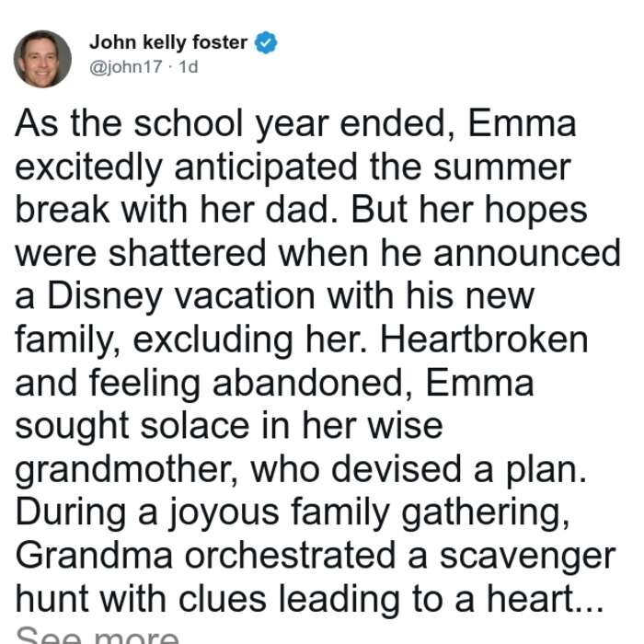The width and height of the screenshot is (644, 644).
Task: Open the 1d timestamp of the post
Action: coord(189,66)
